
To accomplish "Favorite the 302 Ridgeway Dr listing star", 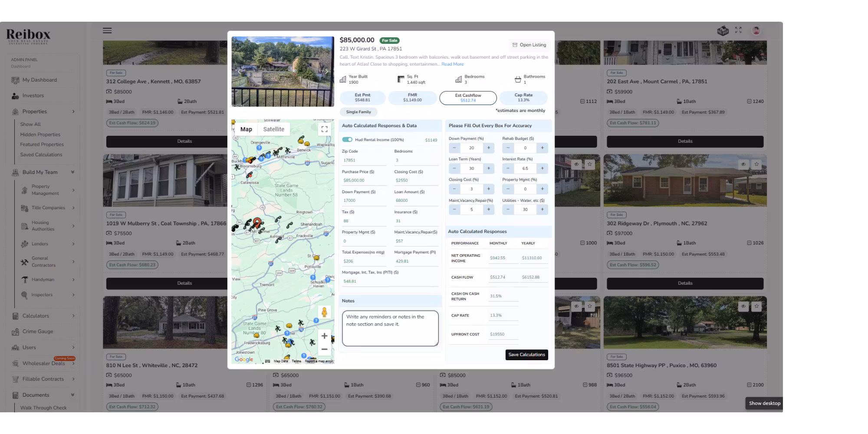I will click(x=756, y=164).
